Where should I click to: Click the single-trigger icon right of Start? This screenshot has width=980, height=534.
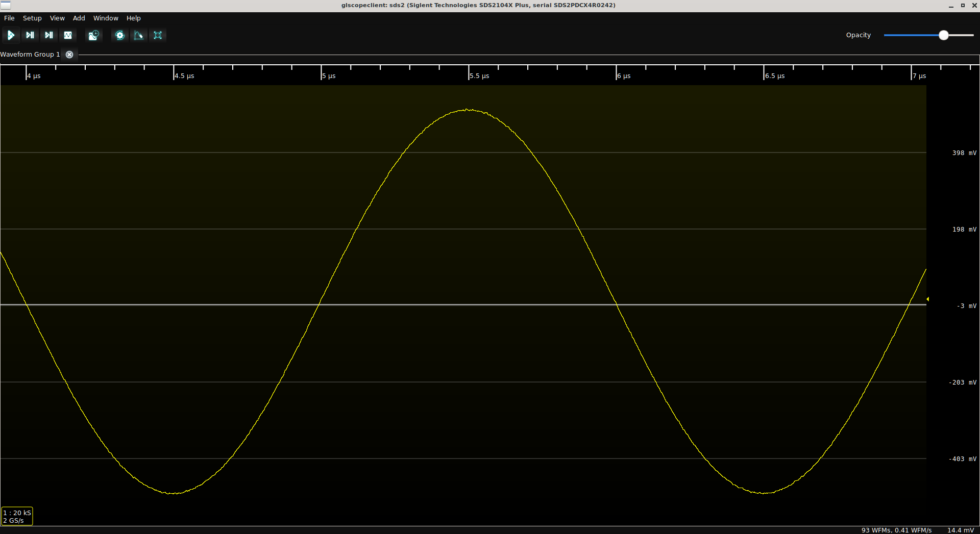tap(30, 35)
